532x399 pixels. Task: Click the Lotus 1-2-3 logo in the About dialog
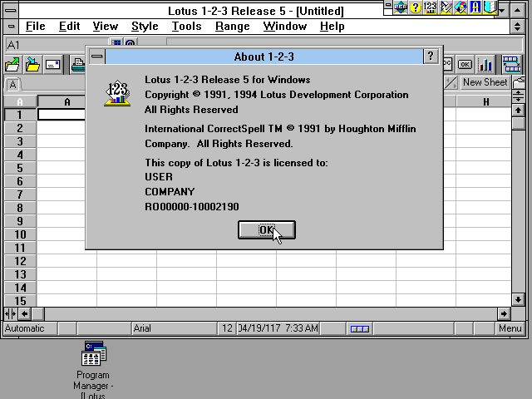(x=117, y=93)
